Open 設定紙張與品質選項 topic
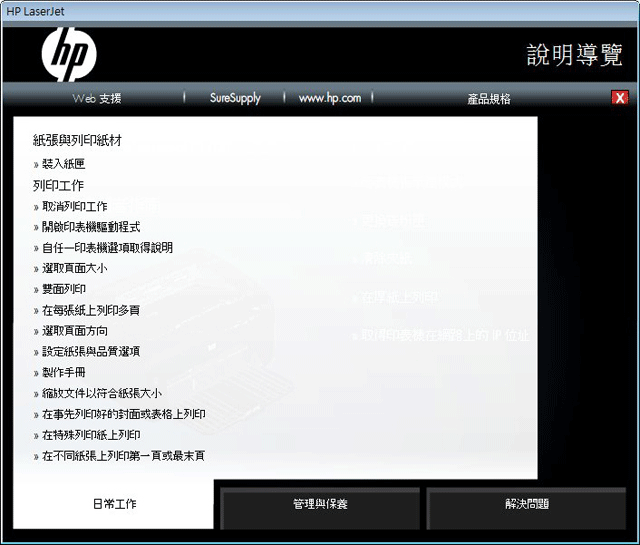The height and width of the screenshot is (545, 640). point(91,351)
